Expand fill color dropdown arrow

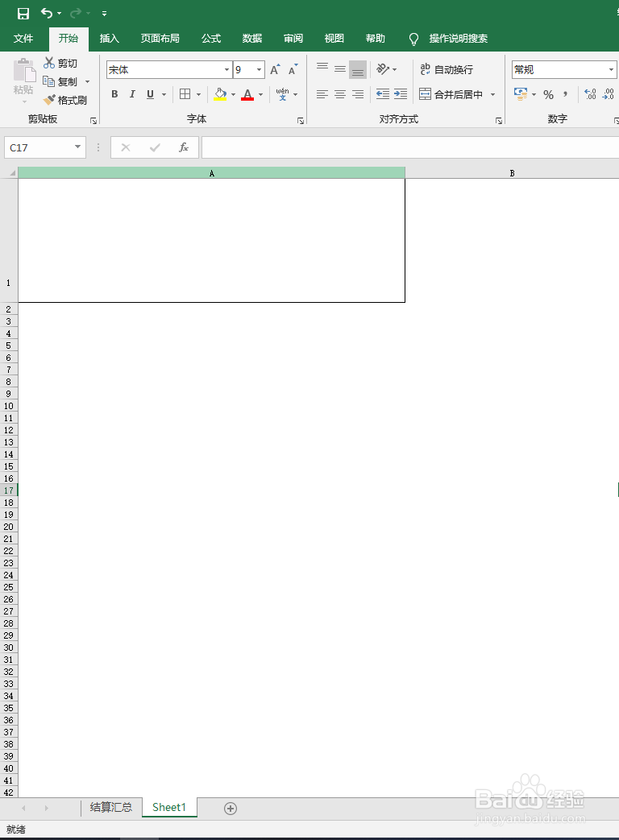coord(234,95)
